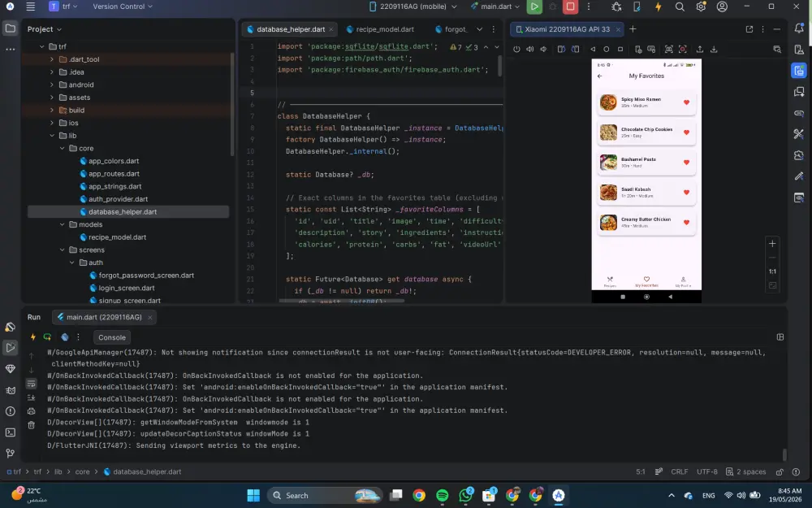Raise device volume in Running Devices toolbar
812x508 pixels.
529,50
